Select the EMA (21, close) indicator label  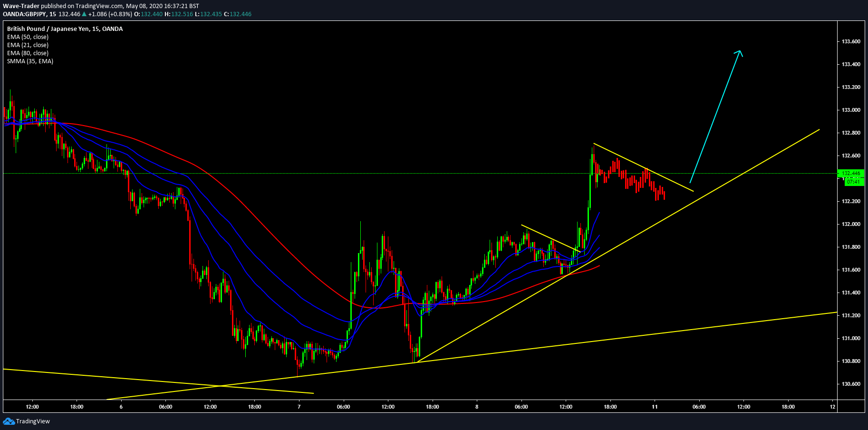point(28,45)
